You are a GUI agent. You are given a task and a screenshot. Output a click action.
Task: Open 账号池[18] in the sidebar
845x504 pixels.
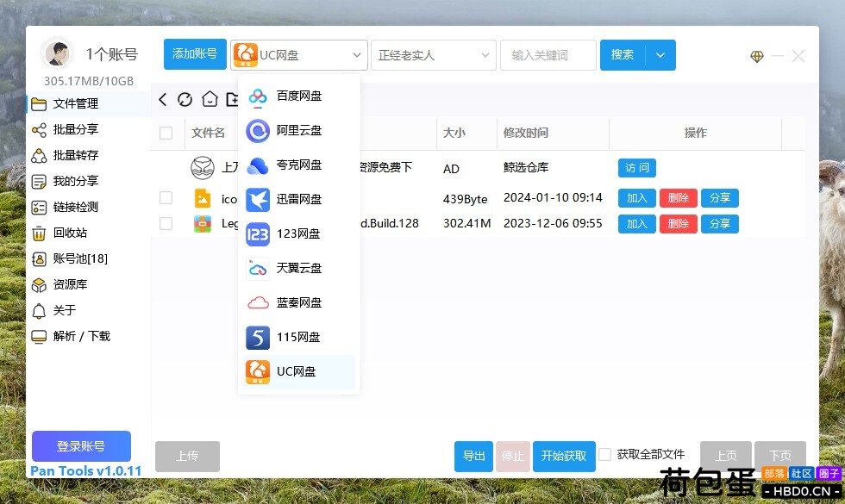88,259
